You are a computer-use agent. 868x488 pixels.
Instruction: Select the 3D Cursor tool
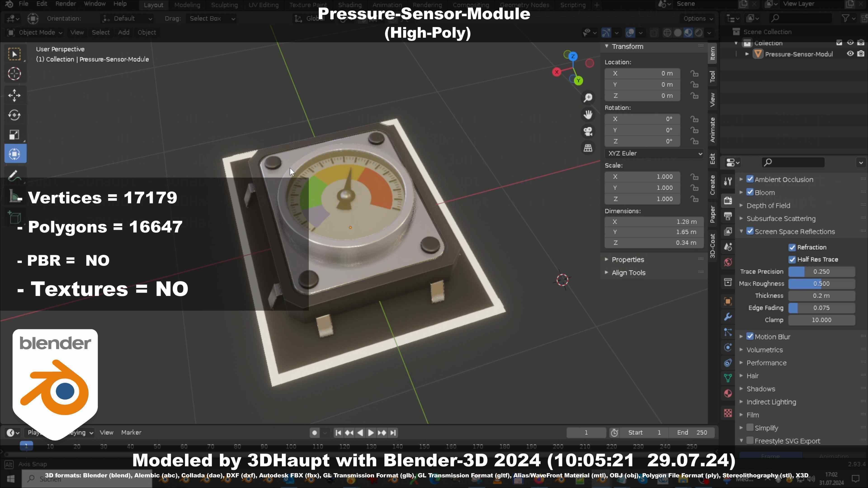click(14, 74)
